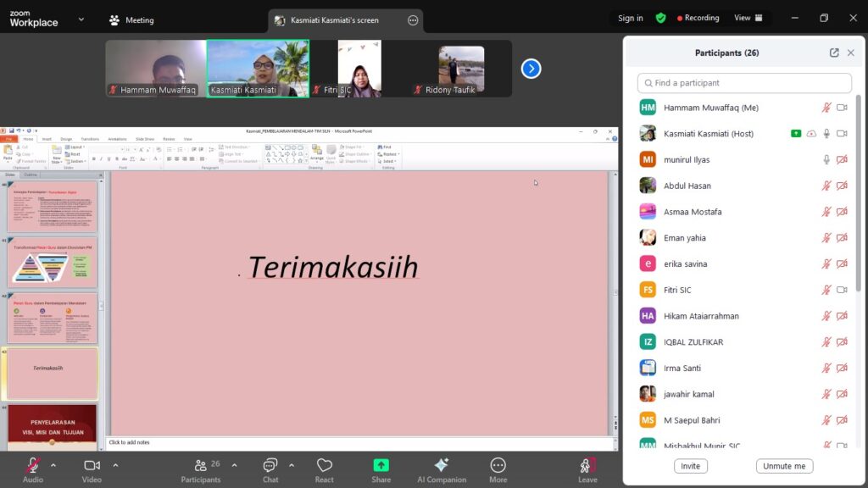Viewport: 868px width, 488px height.
Task: Expand audio settings arrow
Action: click(x=53, y=465)
